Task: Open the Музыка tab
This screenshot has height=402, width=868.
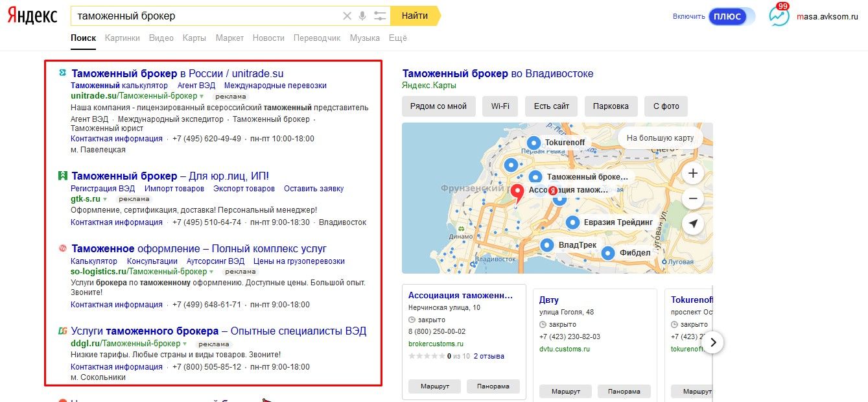Action: point(365,38)
